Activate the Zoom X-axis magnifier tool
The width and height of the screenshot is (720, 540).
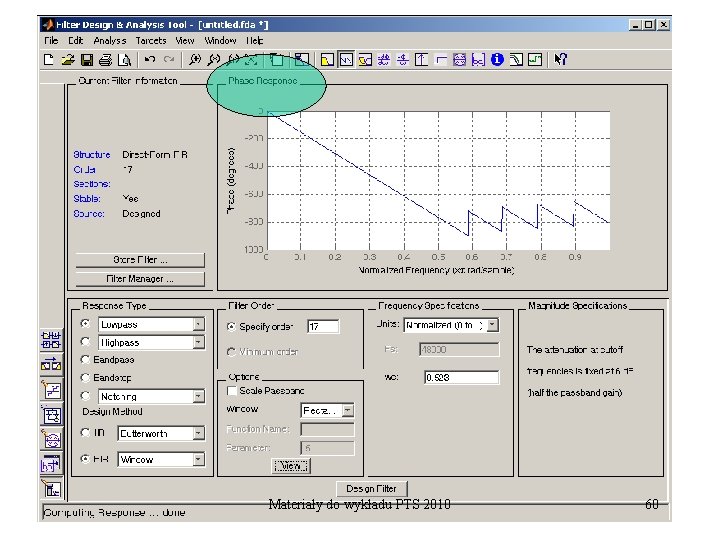(x=214, y=60)
